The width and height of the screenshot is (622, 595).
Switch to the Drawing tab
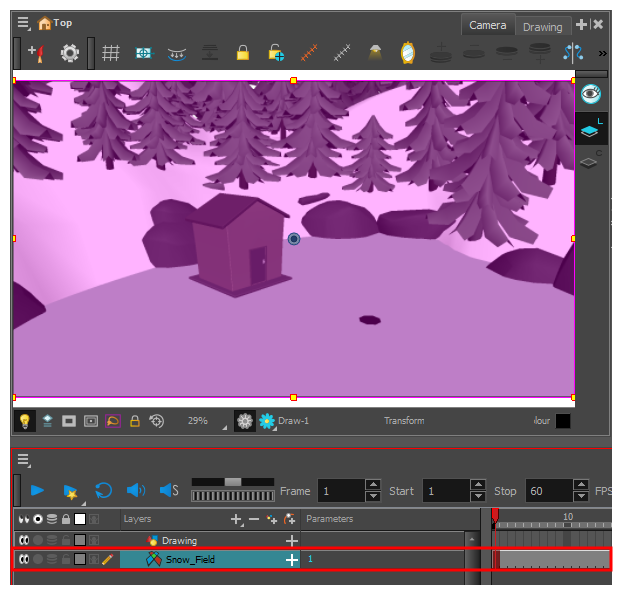coord(543,27)
